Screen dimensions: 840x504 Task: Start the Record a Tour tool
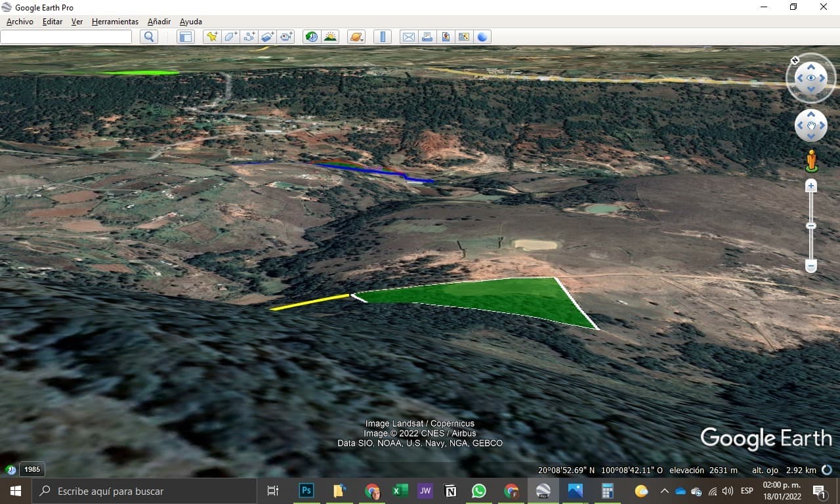click(286, 37)
